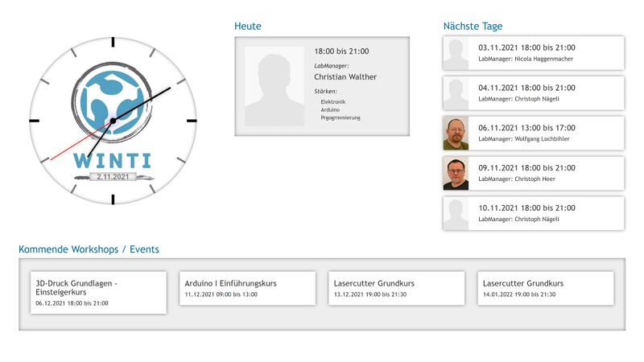Click the time 18:00 bis 21:00 in Heute card
Image resolution: width=644 pixels, height=362 pixels.
pos(341,51)
